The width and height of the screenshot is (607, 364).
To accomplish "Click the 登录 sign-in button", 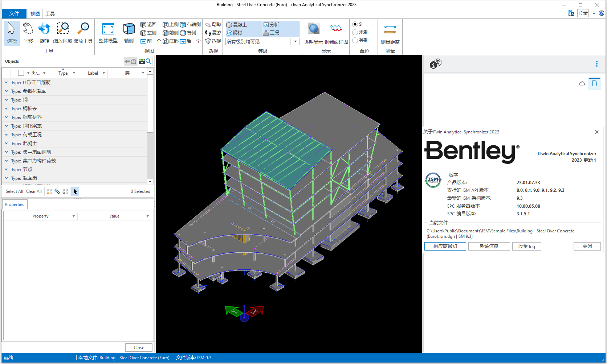I will pyautogui.click(x=583, y=13).
